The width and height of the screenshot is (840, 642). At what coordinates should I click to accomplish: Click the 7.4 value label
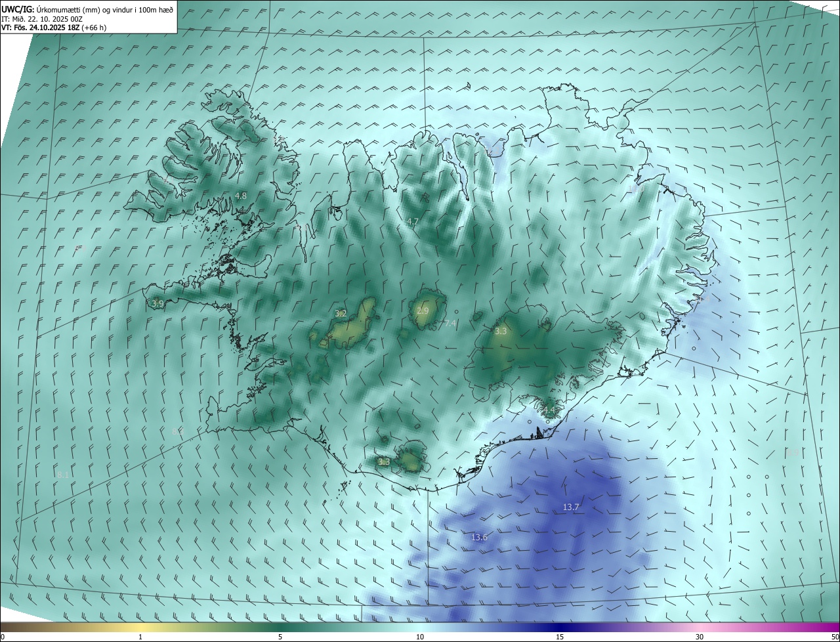450,323
